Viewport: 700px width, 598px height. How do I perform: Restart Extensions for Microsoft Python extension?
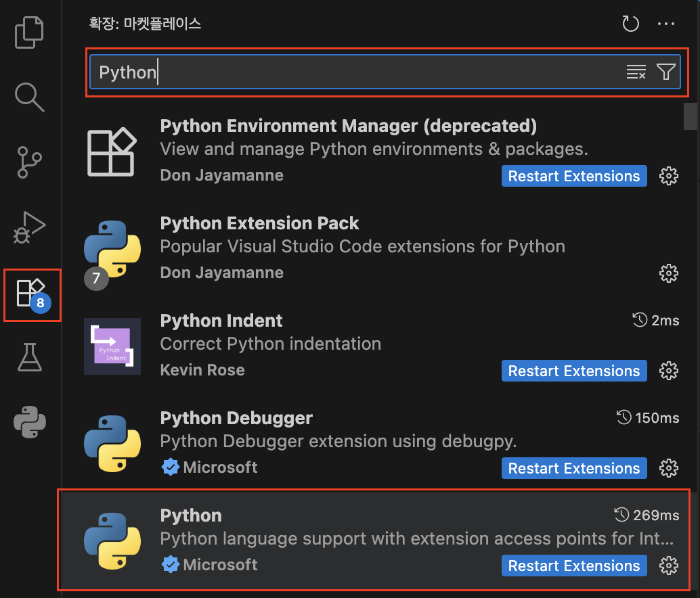coord(574,566)
